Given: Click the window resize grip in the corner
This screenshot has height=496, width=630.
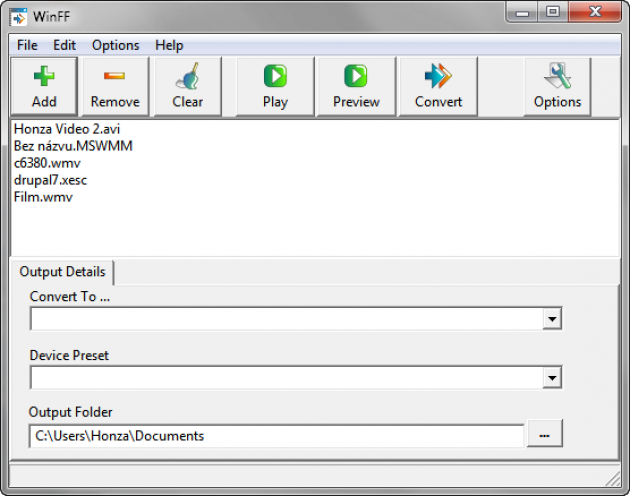Looking at the screenshot, I should [613, 480].
